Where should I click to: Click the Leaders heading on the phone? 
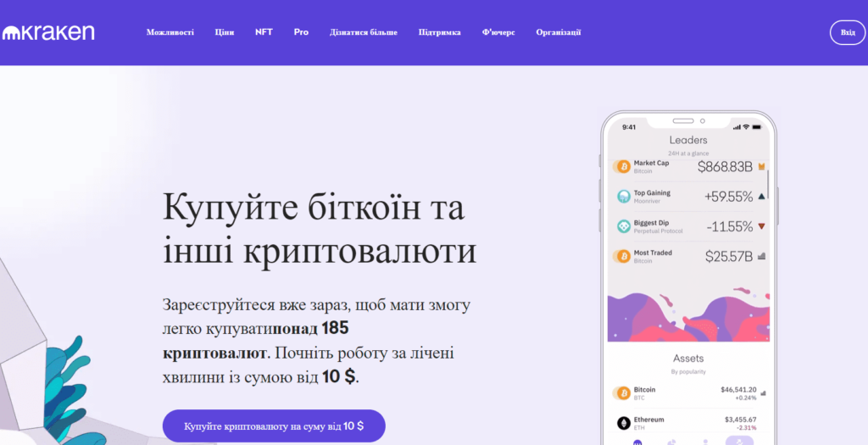click(688, 140)
